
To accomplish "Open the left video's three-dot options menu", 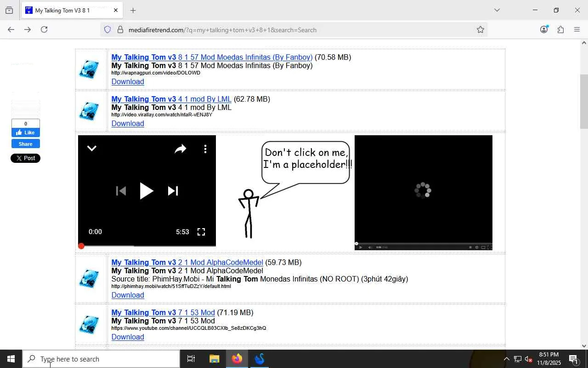I will [205, 149].
